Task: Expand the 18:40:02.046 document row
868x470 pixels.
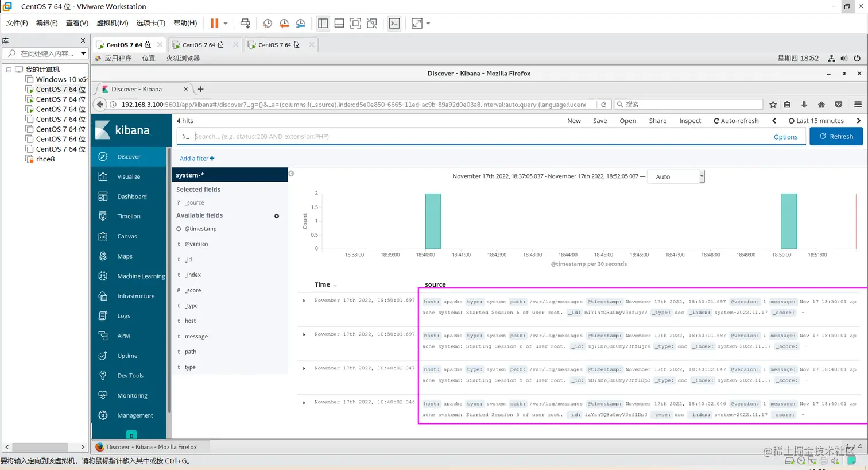Action: click(304, 403)
